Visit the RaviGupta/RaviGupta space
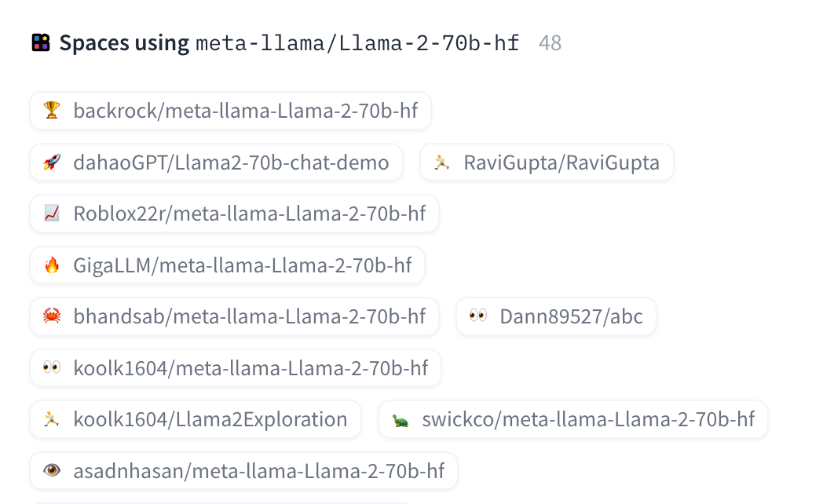823x504 pixels. pyautogui.click(x=561, y=163)
